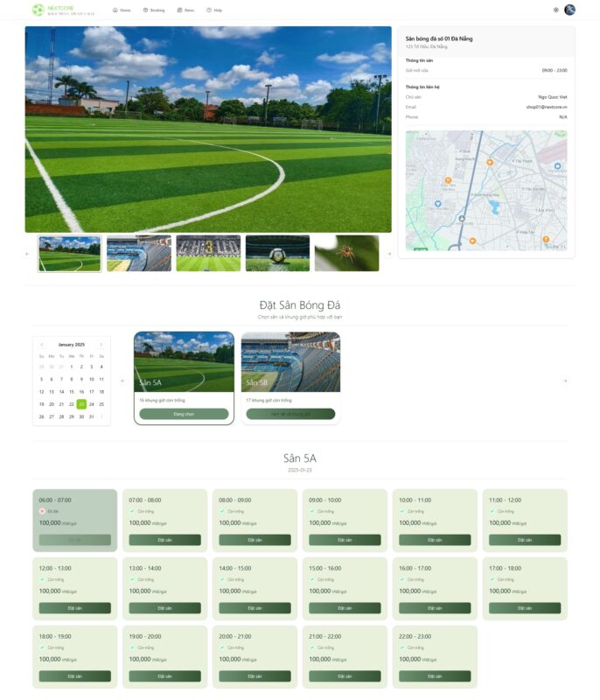Screen dimensions: 600x700
Task: Go to the Home menu item
Action: [122, 10]
